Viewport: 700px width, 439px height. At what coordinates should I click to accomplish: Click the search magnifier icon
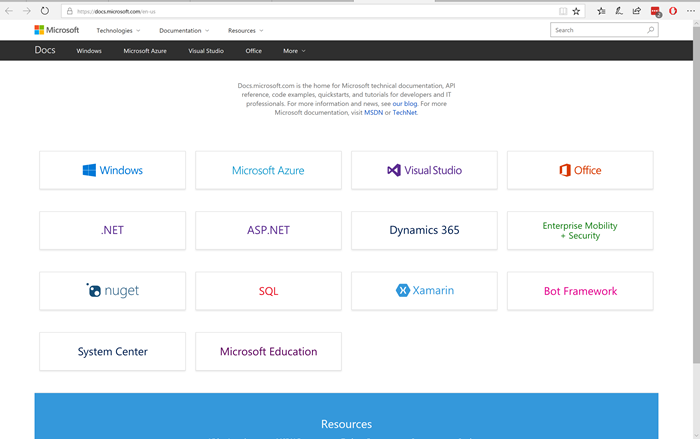pyautogui.click(x=650, y=30)
